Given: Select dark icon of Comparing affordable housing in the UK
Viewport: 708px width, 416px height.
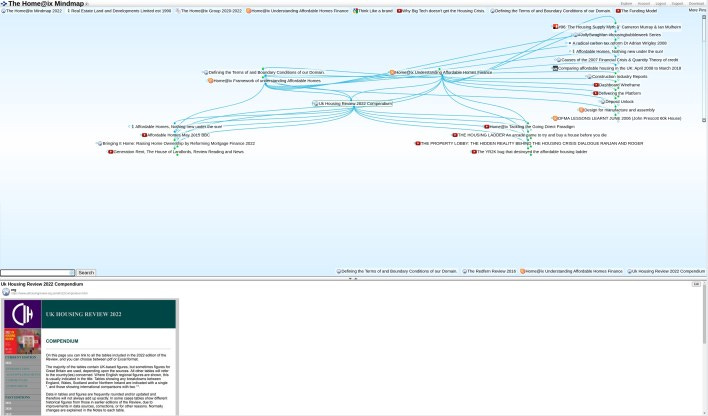Looking at the screenshot, I should click(555, 68).
